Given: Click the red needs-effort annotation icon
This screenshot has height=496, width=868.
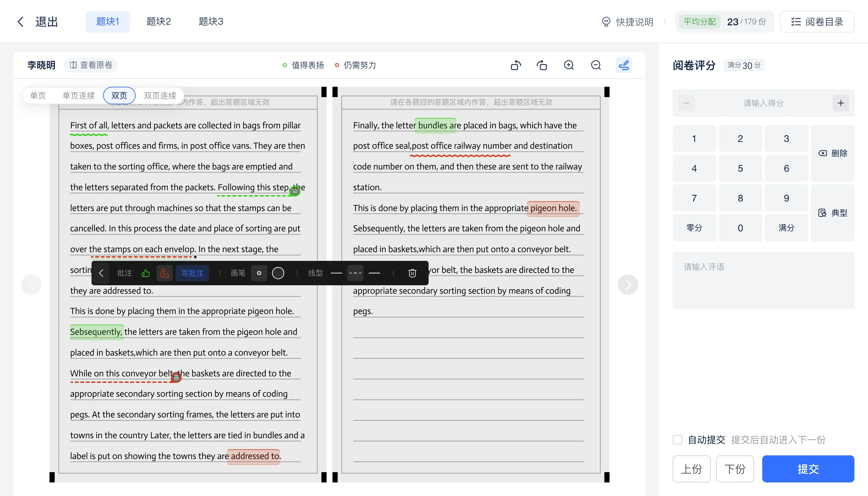Looking at the screenshot, I should point(165,273).
